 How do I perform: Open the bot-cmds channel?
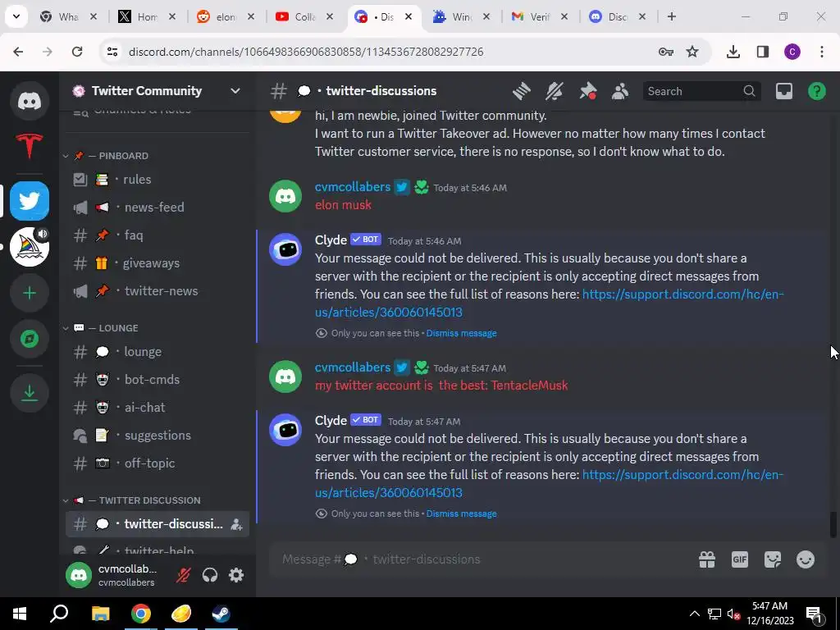point(157,380)
